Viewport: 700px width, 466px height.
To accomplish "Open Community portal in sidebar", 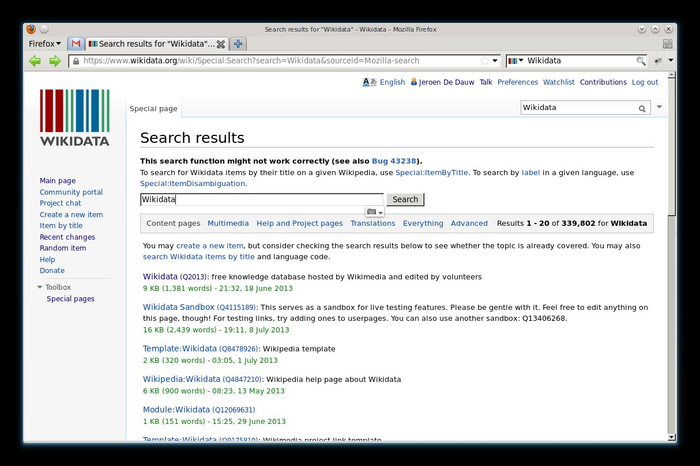I will (x=71, y=192).
